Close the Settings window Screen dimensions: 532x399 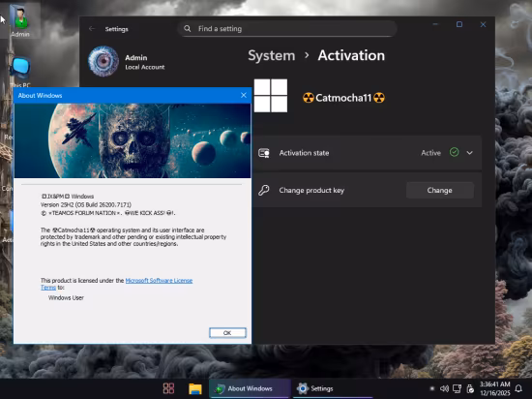(x=483, y=24)
